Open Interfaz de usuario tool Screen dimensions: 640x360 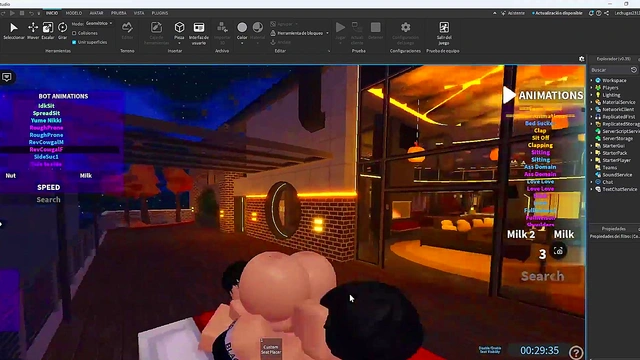[199, 33]
